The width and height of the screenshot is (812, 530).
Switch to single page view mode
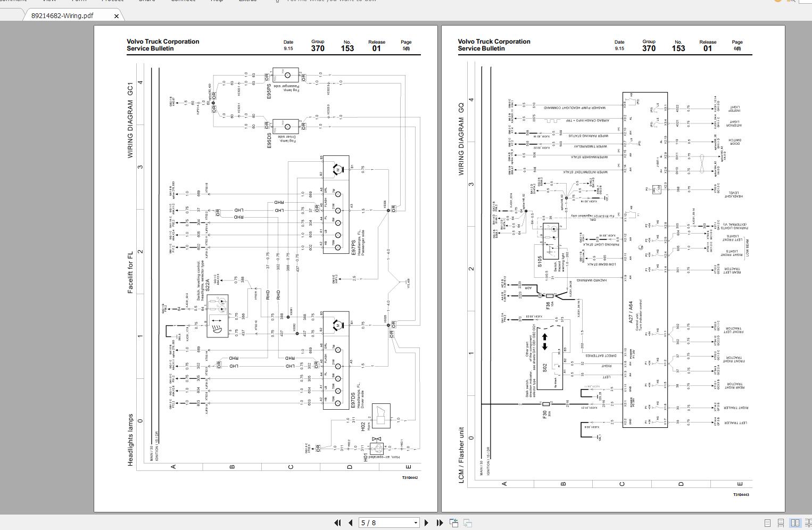pyautogui.click(x=767, y=523)
